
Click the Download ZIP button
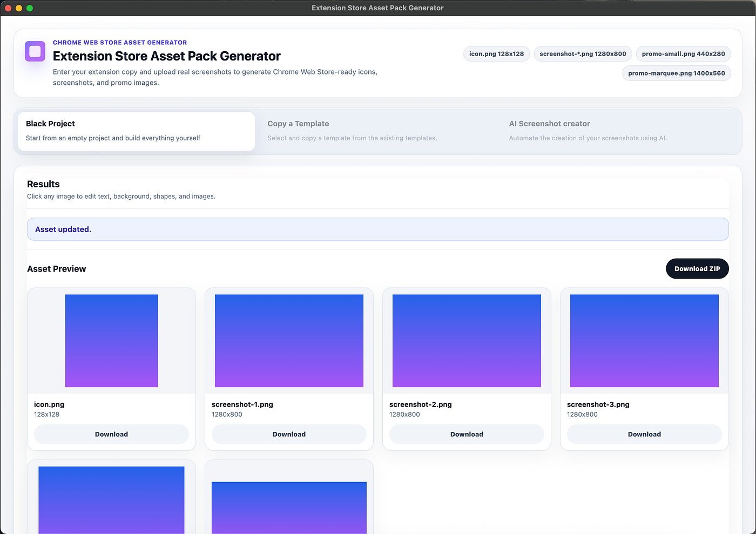pos(697,269)
